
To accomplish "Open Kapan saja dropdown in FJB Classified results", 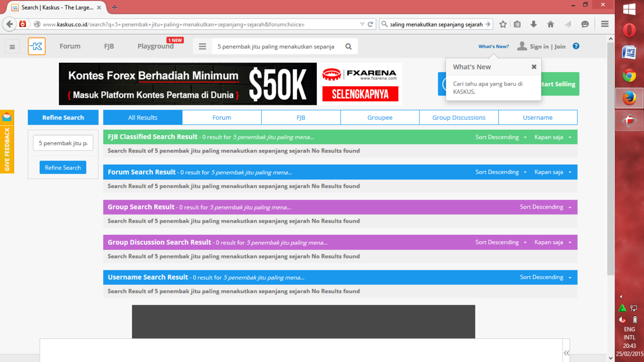I will [553, 137].
